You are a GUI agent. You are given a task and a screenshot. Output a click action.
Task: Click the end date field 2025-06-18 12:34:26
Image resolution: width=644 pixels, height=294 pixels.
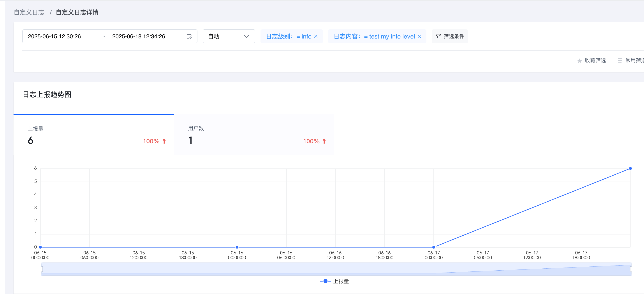click(x=139, y=37)
